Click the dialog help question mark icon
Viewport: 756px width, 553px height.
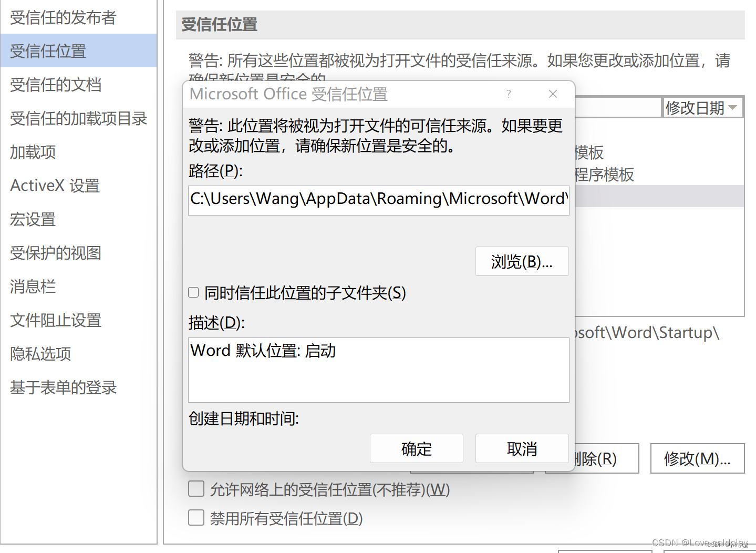pyautogui.click(x=509, y=94)
